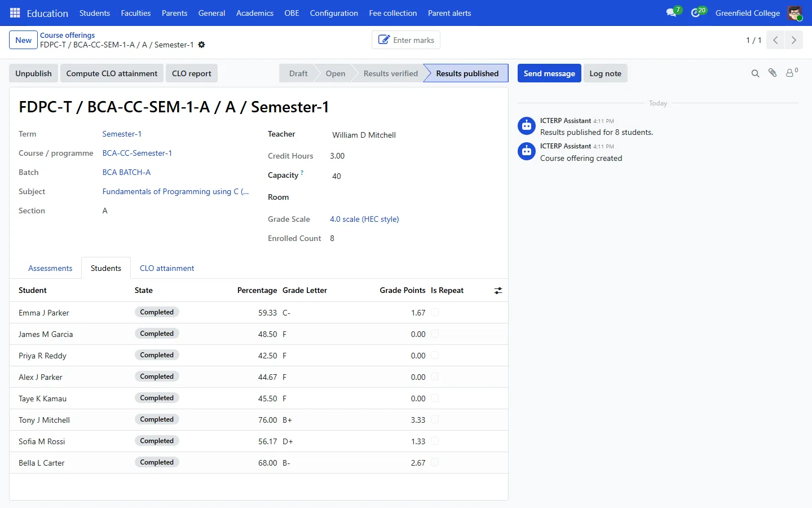Screen dimensions: 812x508
Task: Click the Send message button
Action: pyautogui.click(x=549, y=73)
